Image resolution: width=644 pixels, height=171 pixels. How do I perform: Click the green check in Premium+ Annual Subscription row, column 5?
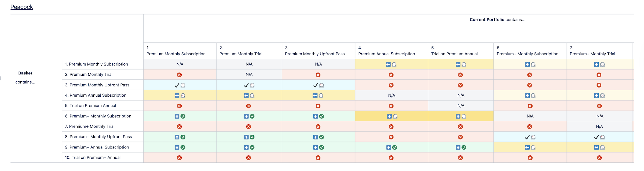pos(464,147)
